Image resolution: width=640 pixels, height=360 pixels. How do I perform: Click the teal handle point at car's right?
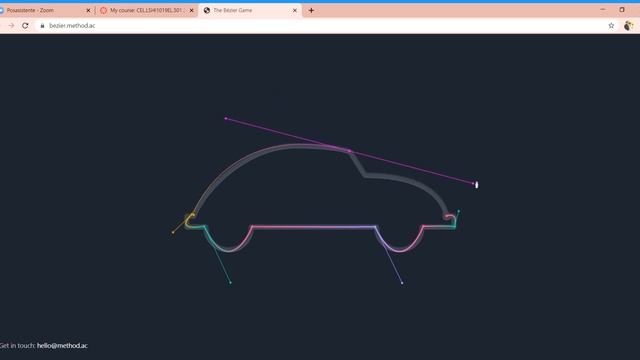pos(458,211)
